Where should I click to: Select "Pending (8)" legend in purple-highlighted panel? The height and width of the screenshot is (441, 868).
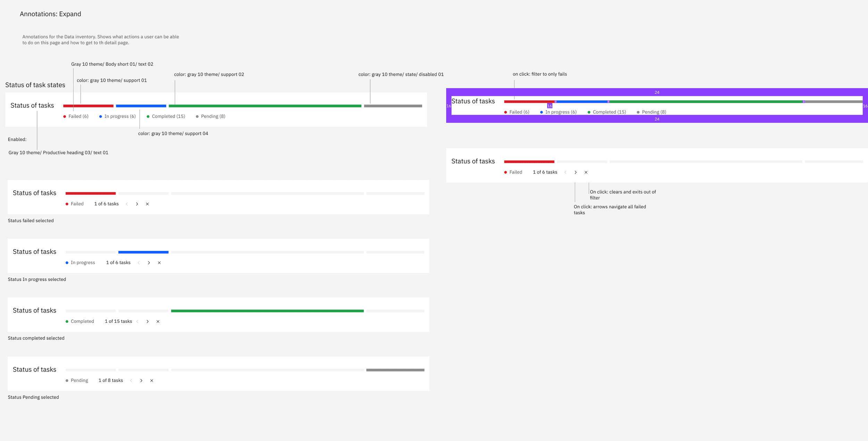pos(653,112)
